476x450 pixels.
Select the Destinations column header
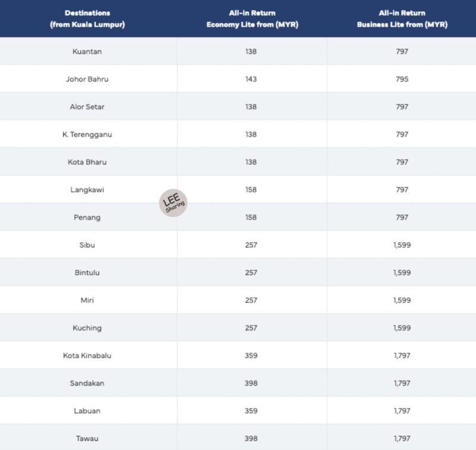pyautogui.click(x=87, y=19)
